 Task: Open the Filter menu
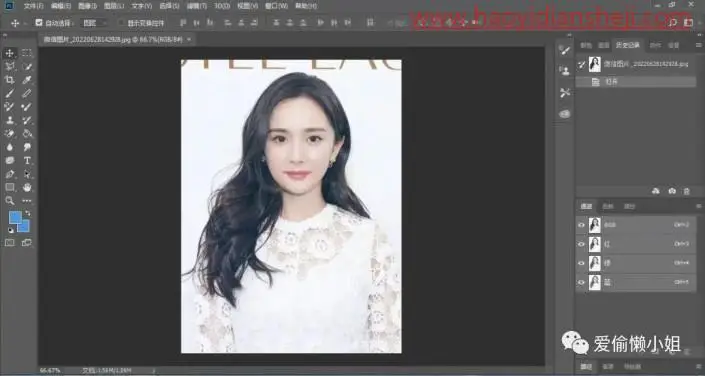point(196,6)
